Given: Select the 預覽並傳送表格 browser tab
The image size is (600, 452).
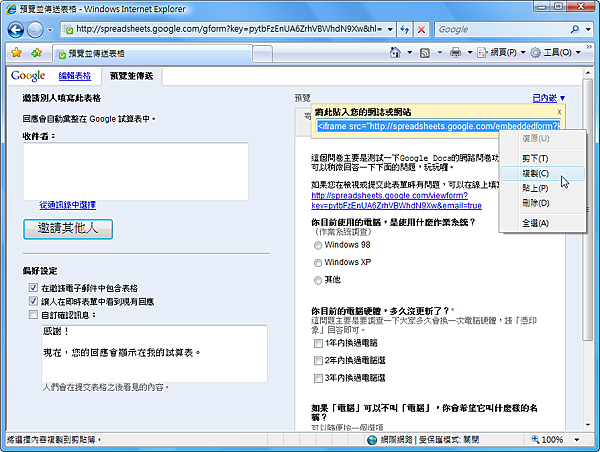Looking at the screenshot, I should point(152,54).
